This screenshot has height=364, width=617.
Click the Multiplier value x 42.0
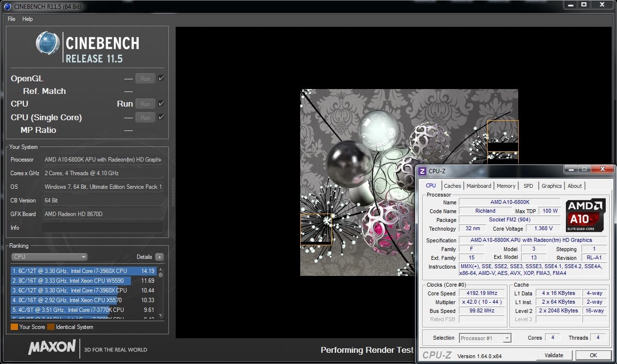pos(482,302)
